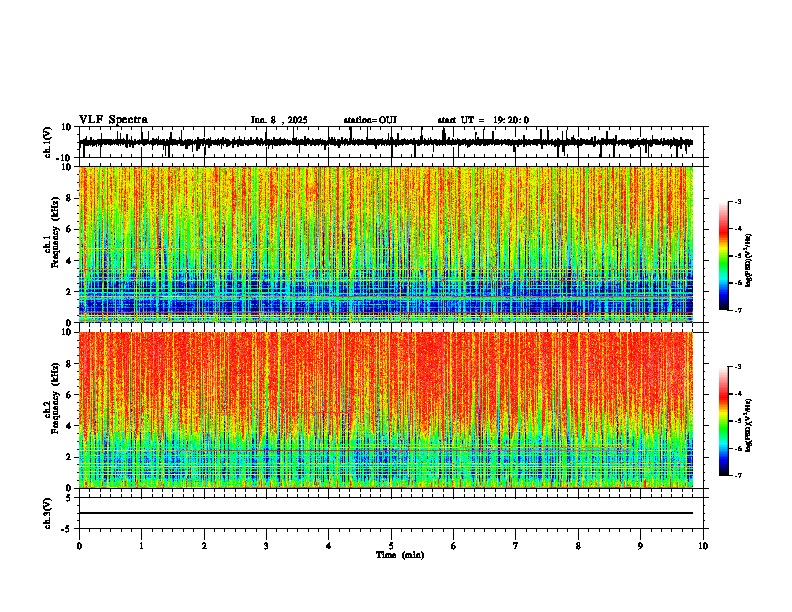Click the ch.1 voltage waveform trace
The width and height of the screenshot is (792, 612).
point(386,143)
